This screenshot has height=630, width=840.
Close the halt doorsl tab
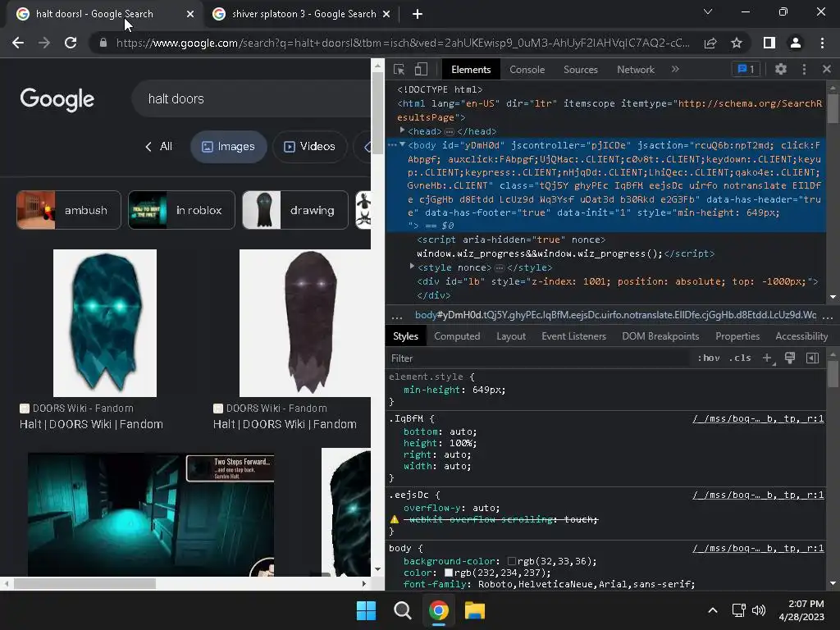tap(190, 14)
